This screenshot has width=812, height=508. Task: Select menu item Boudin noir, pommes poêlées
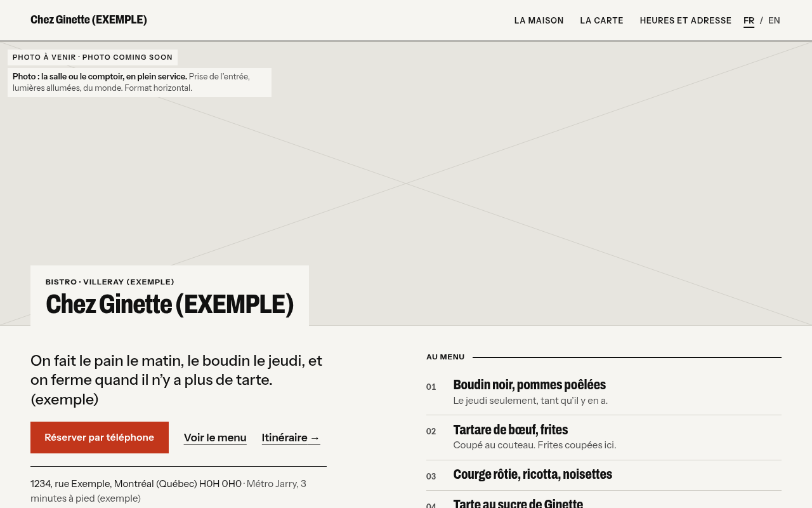point(603,392)
